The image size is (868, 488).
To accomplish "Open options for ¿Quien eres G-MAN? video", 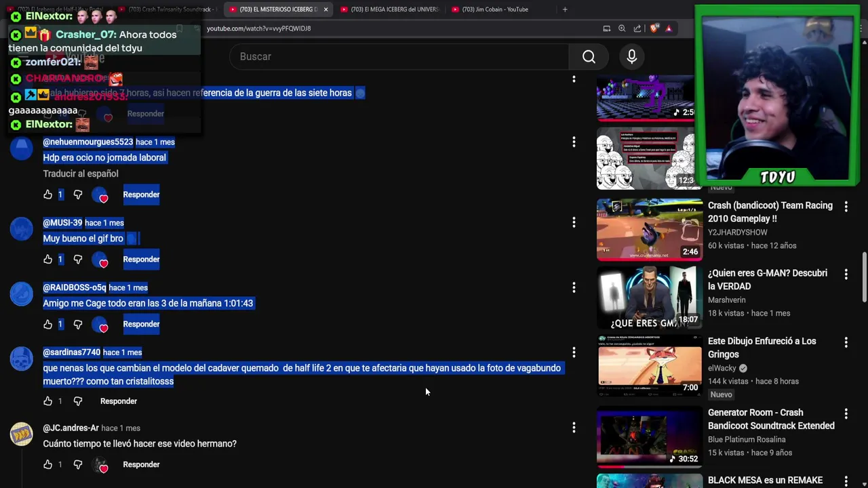I will tap(846, 274).
